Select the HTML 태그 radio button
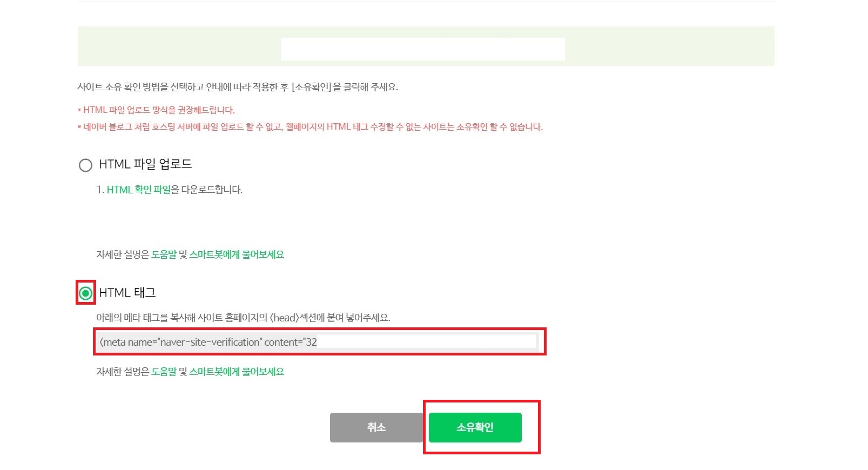This screenshot has height=470, width=868. pos(85,293)
